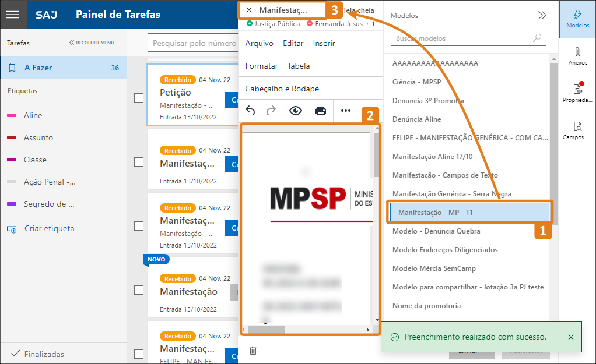This screenshot has height=364, width=596.
Task: Open the Anexos paperclip icon
Action: (577, 55)
